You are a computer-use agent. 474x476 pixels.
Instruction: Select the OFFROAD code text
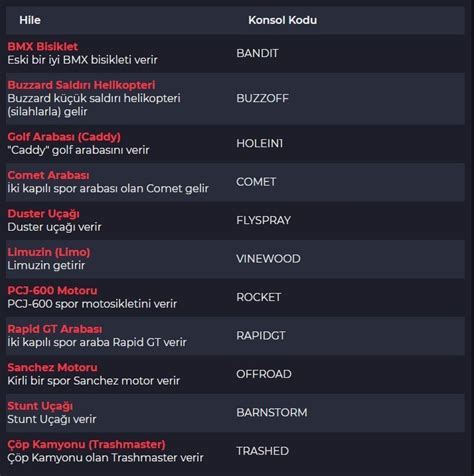coord(264,374)
